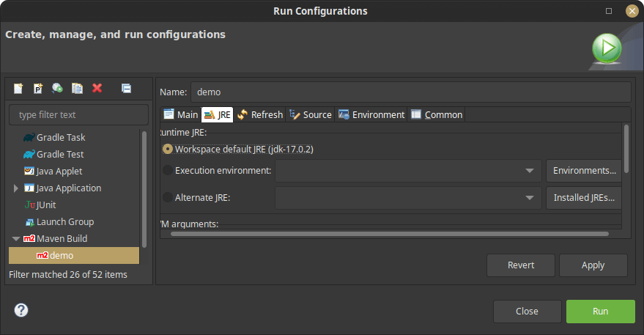Select the JRE tab
This screenshot has height=335, width=644.
(x=218, y=114)
